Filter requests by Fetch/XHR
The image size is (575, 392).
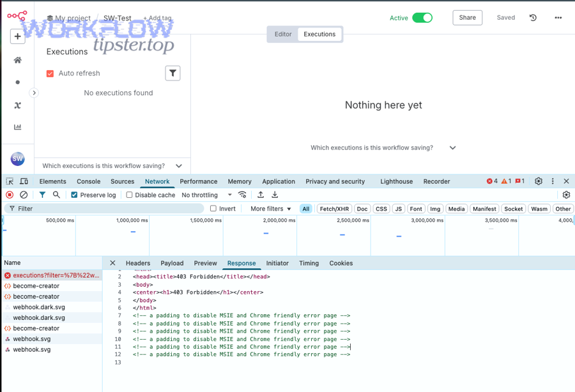[x=334, y=209]
